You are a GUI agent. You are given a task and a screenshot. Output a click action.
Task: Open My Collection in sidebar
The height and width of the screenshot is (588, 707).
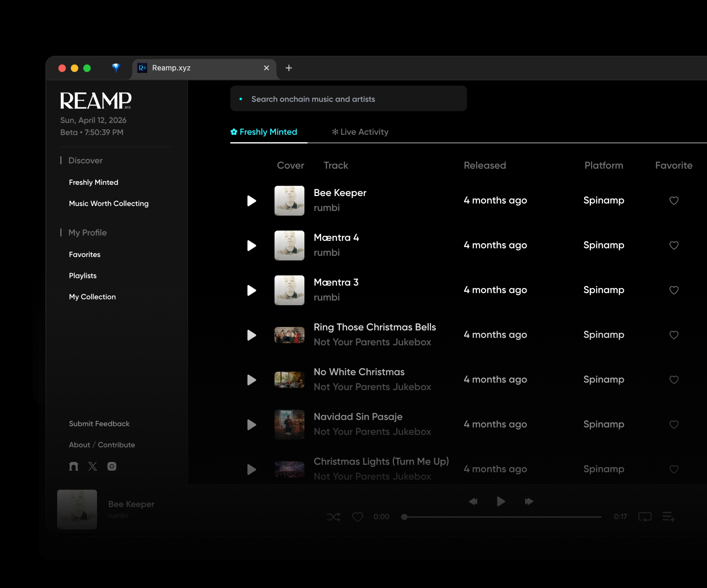tap(92, 297)
